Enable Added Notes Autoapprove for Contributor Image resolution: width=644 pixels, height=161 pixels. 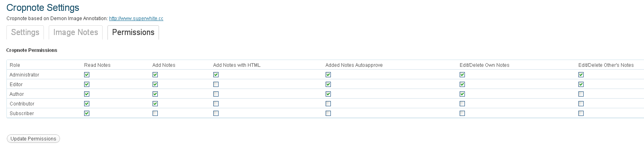(328, 103)
